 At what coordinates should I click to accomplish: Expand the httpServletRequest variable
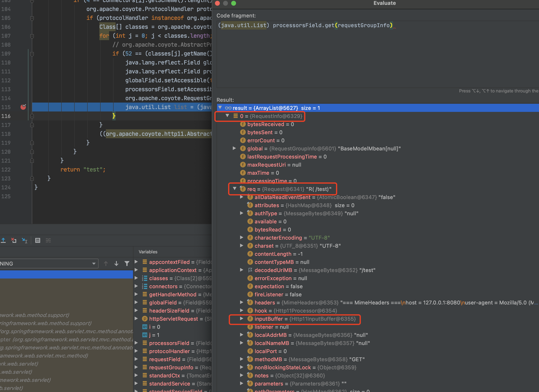(x=136, y=319)
